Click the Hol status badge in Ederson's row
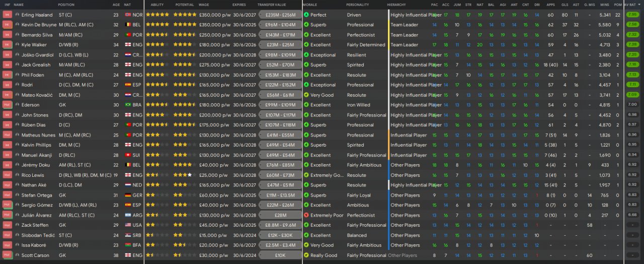The height and width of the screenshot is (264, 644). point(7,105)
